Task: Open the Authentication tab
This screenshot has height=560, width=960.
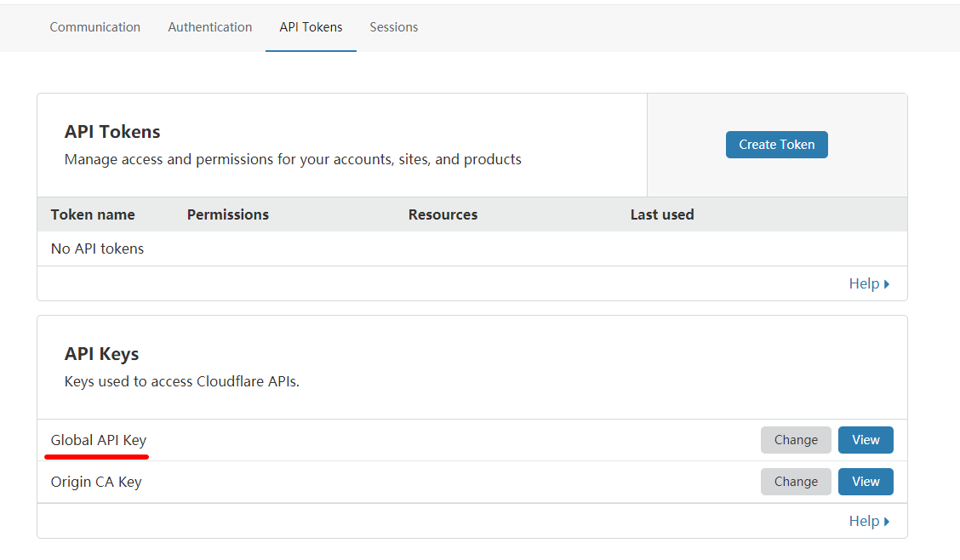Action: 210,27
